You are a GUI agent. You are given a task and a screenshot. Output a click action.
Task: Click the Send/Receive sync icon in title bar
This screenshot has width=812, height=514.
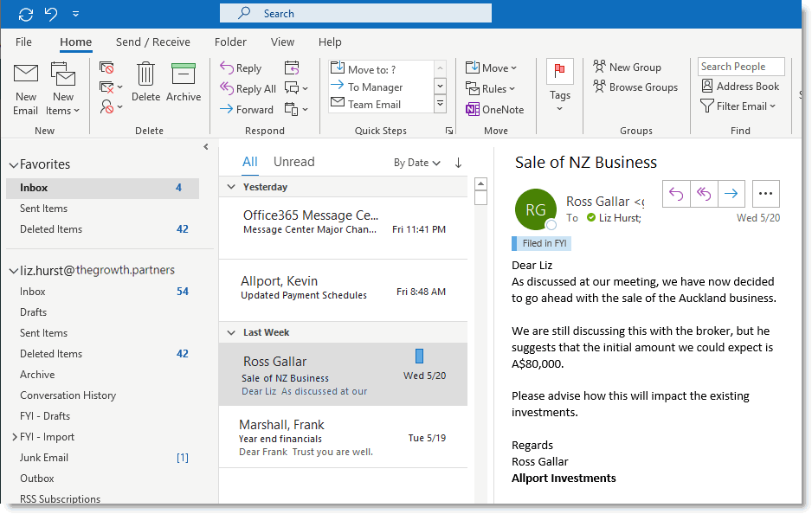click(x=26, y=13)
